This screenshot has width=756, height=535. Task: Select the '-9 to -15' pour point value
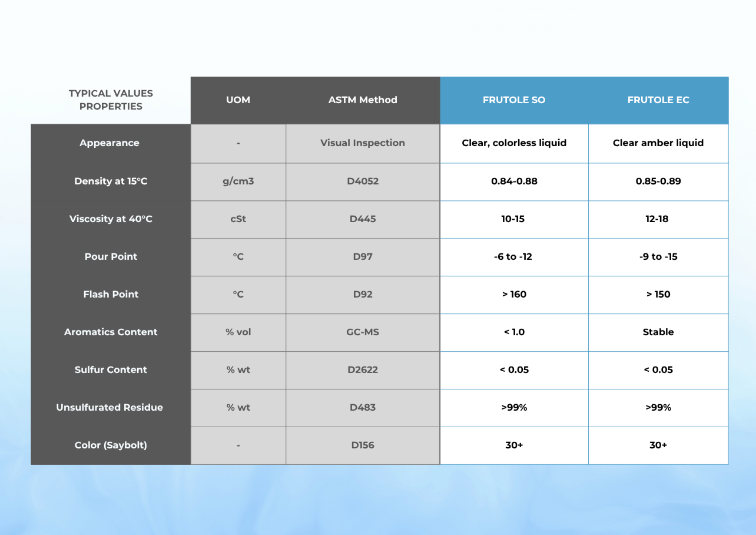(658, 257)
